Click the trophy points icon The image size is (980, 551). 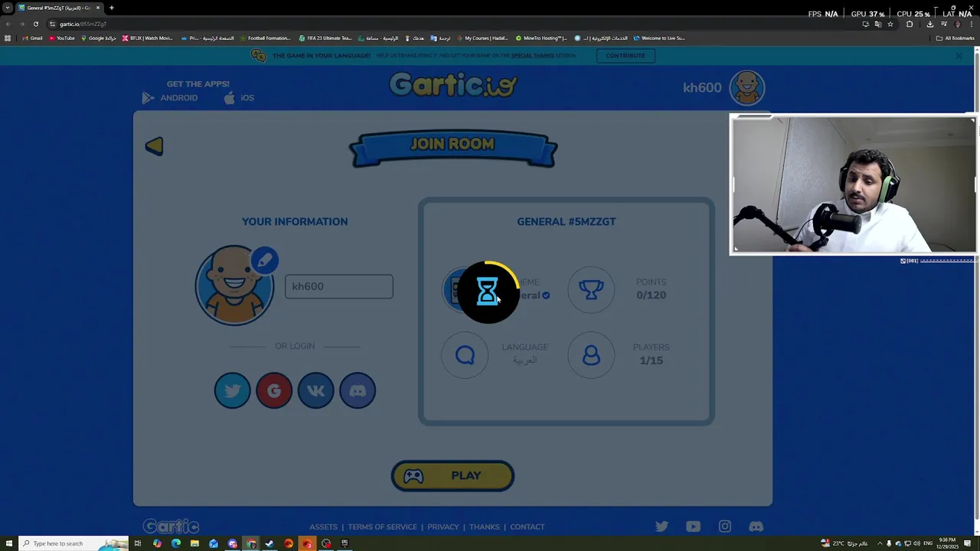click(x=591, y=289)
